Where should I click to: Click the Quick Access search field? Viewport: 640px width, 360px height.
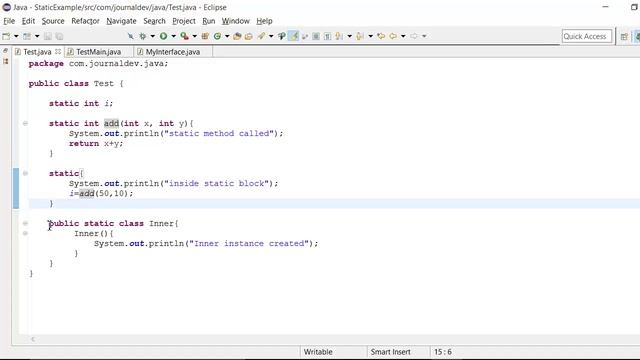click(x=587, y=36)
